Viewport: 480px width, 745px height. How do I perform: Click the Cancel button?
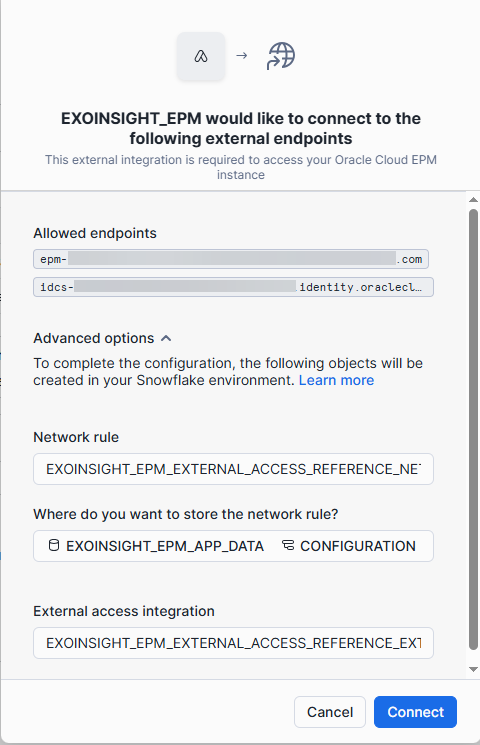(x=330, y=712)
